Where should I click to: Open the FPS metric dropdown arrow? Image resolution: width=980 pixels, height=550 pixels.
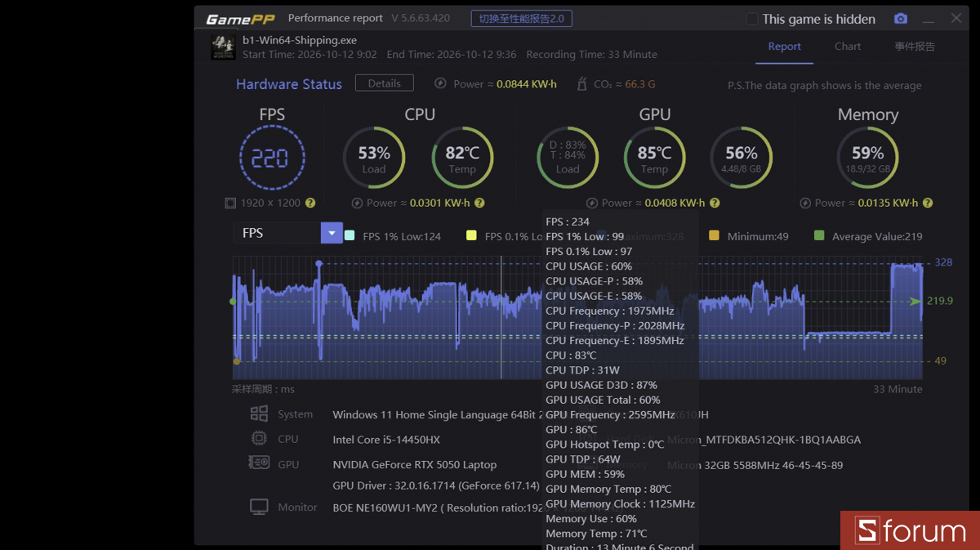point(332,233)
